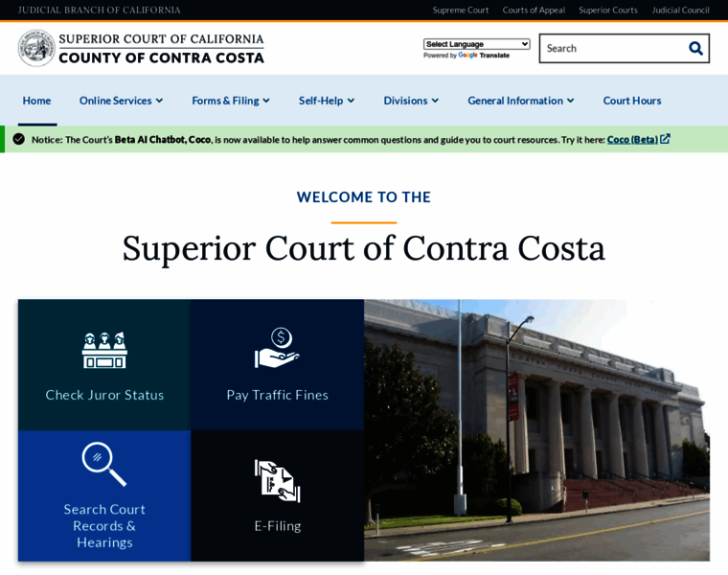Image resolution: width=728 pixels, height=575 pixels.
Task: Click the County of Contra Costa title text
Action: (161, 57)
